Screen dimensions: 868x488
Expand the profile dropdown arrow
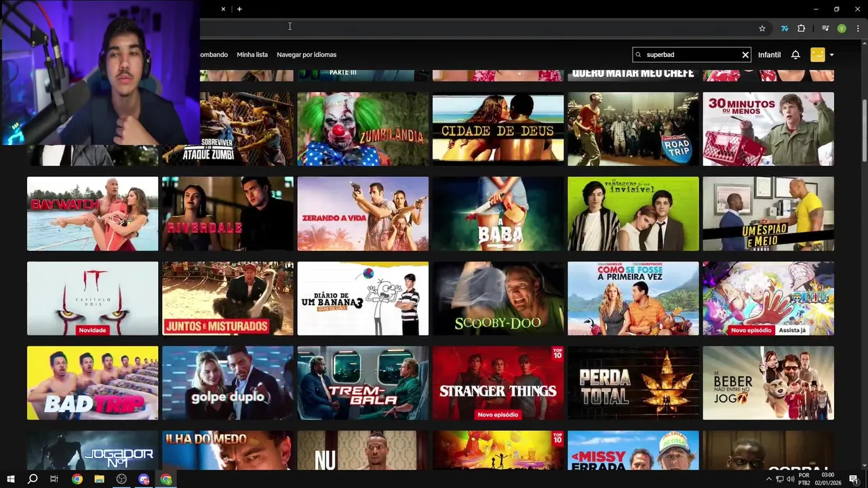[x=831, y=55]
